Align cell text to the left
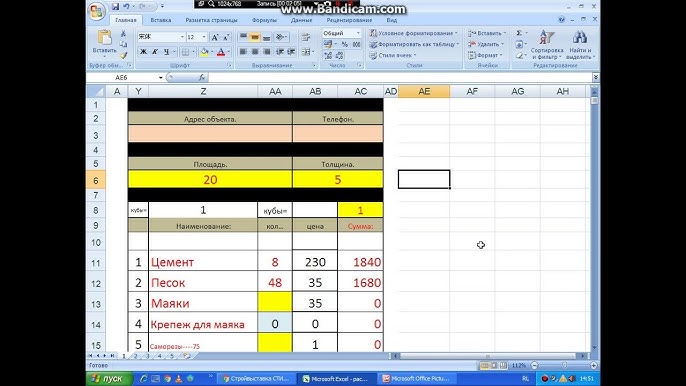 pos(243,52)
